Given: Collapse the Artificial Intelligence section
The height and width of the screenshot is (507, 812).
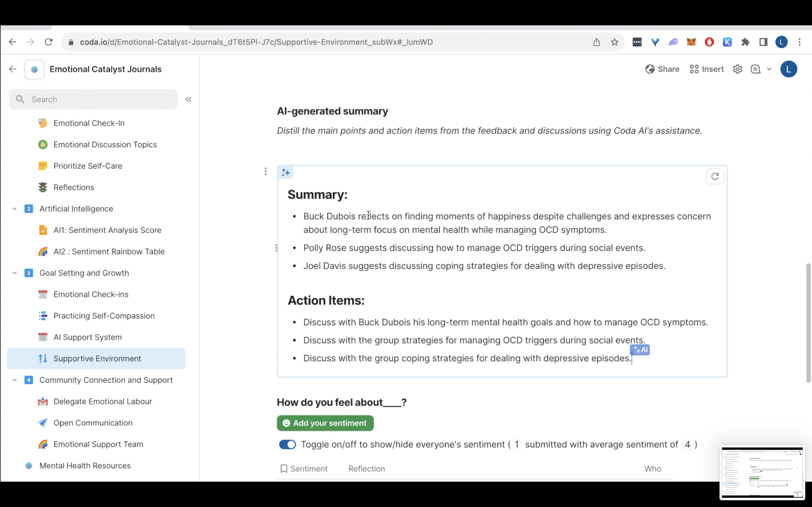Looking at the screenshot, I should pyautogui.click(x=14, y=208).
